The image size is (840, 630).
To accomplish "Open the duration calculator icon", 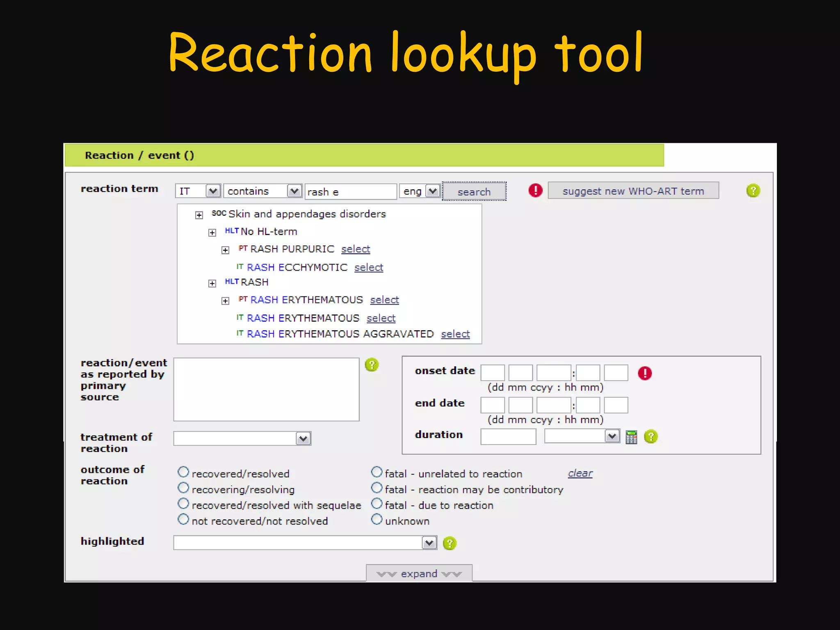I will point(631,437).
